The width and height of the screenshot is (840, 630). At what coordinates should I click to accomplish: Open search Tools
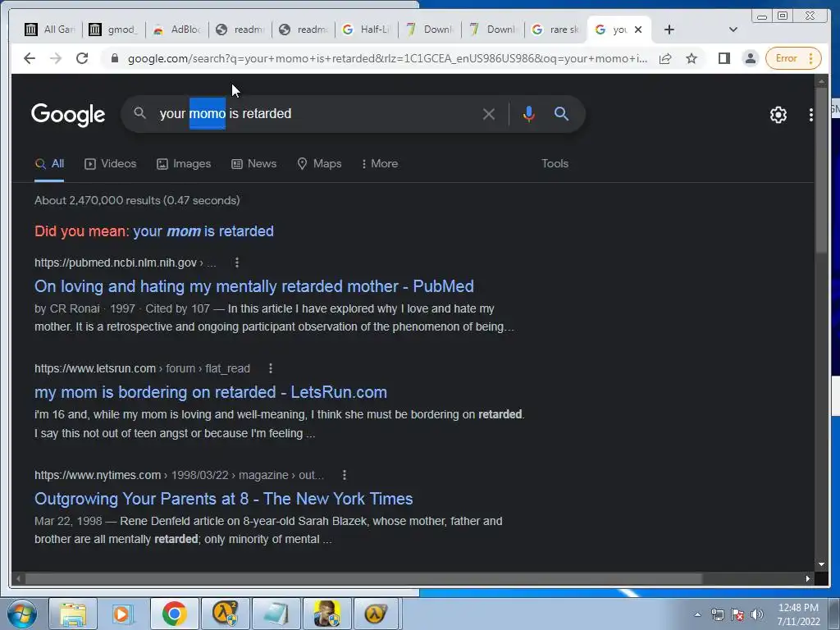(555, 163)
